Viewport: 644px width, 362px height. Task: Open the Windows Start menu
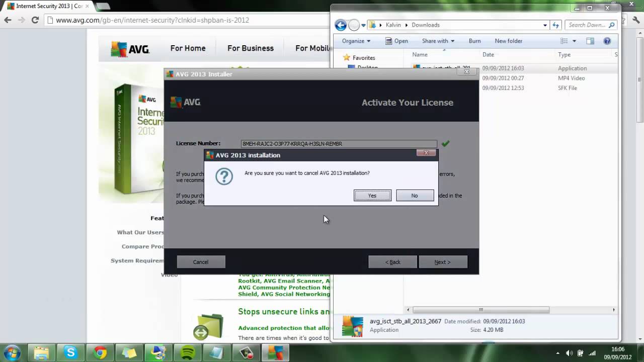tap(12, 352)
